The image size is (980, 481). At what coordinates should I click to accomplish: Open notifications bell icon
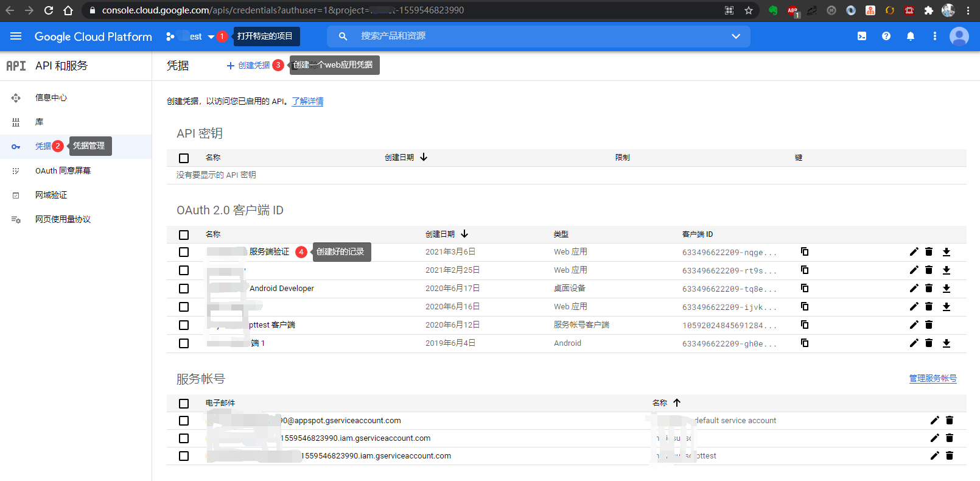coord(911,37)
